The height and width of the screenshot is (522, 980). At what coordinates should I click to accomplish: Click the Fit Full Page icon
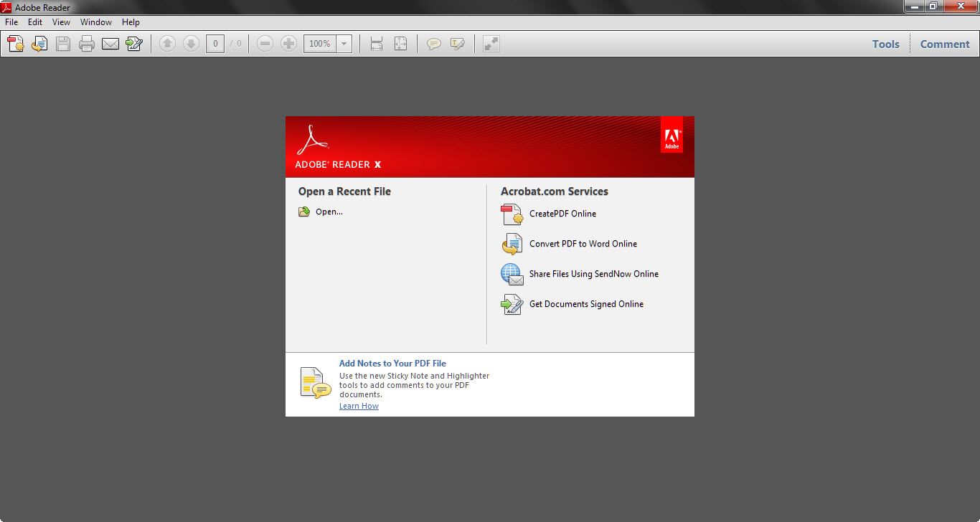[400, 44]
